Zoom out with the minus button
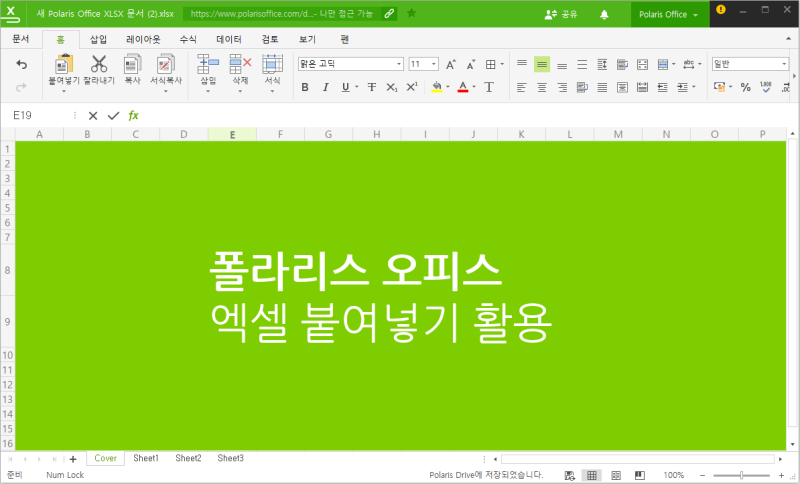 pyautogui.click(x=703, y=475)
